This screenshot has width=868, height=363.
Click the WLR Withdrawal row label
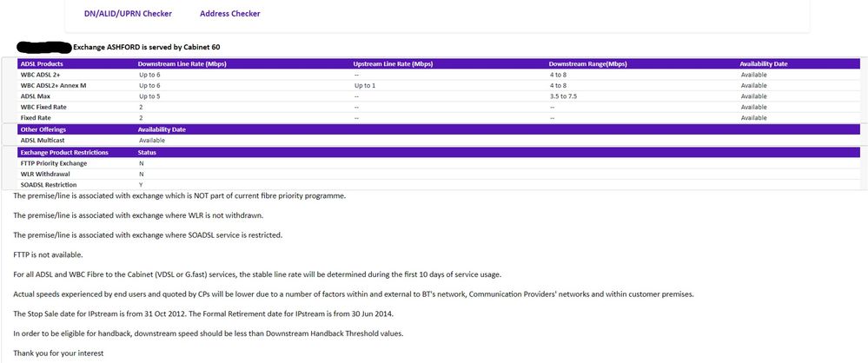click(44, 175)
